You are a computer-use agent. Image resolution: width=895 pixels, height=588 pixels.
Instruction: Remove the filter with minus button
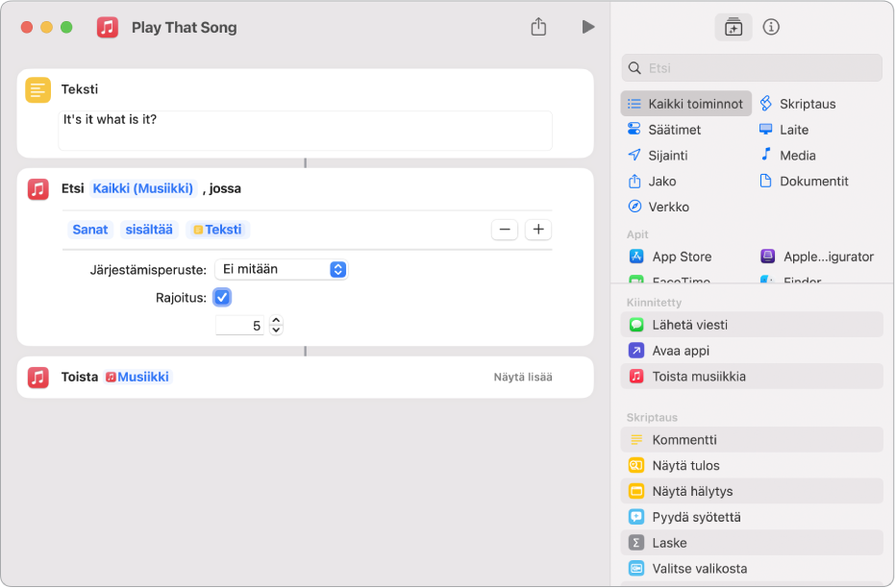pyautogui.click(x=505, y=230)
